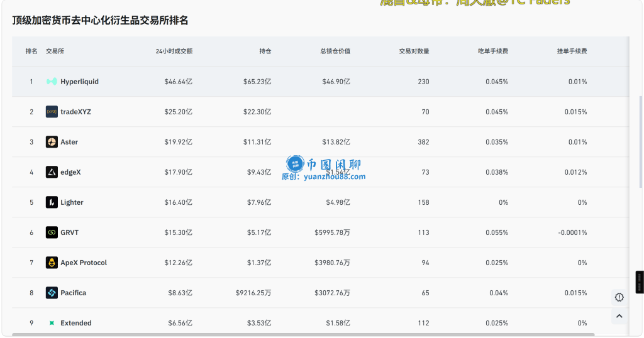Image resolution: width=644 pixels, height=338 pixels.
Task: Select ApeX Protocol TVL $3980.76万
Action: pos(332,263)
